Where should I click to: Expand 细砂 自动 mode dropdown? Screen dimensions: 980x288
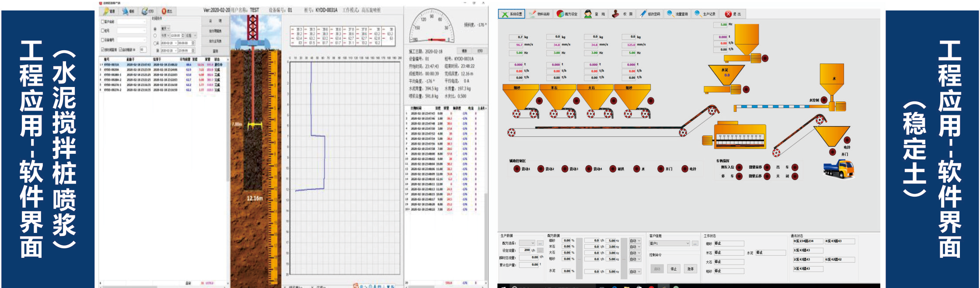(638, 241)
